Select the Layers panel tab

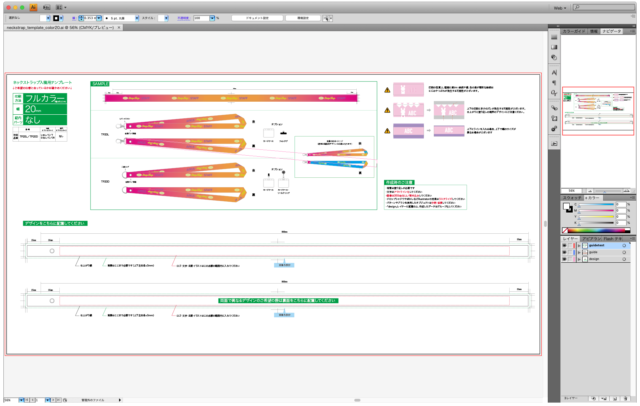tap(571, 239)
